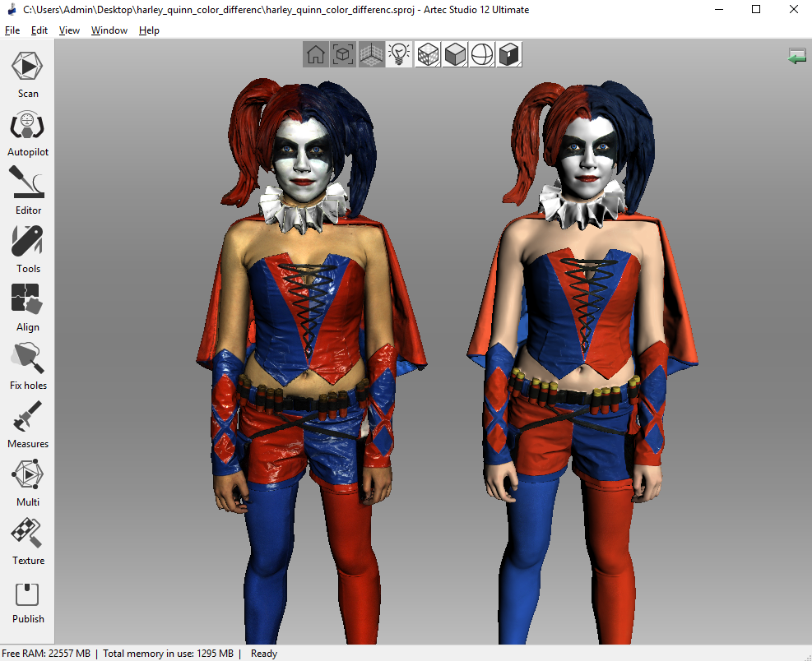Open the Align panel

pyautogui.click(x=27, y=308)
